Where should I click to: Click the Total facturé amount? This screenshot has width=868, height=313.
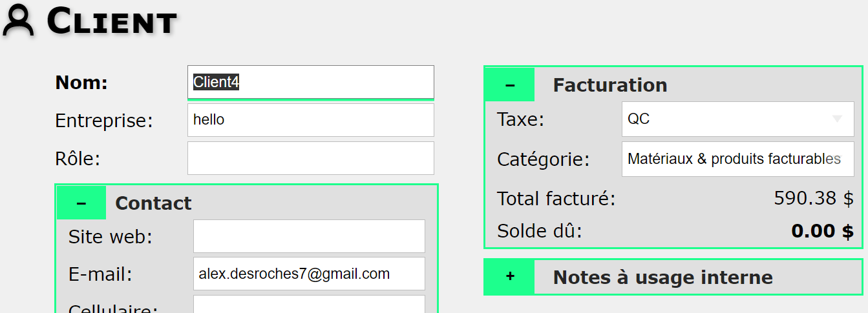[x=814, y=198]
